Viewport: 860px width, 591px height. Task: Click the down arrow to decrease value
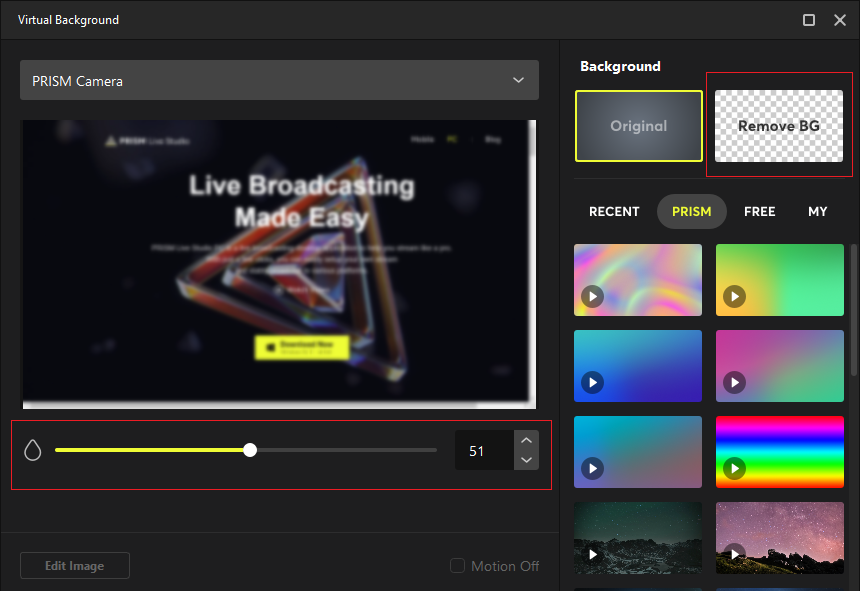[x=526, y=461]
